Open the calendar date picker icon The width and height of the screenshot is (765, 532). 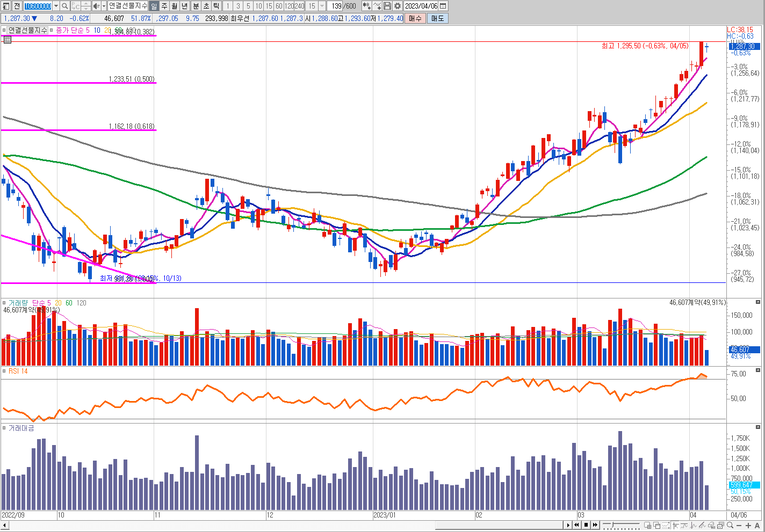pos(443,6)
